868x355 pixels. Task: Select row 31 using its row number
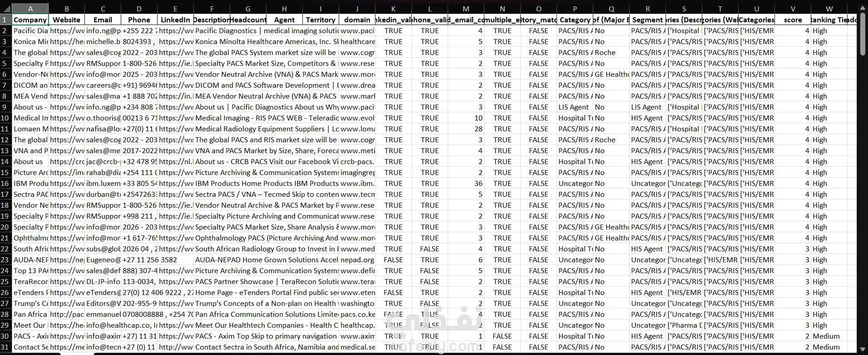5,347
